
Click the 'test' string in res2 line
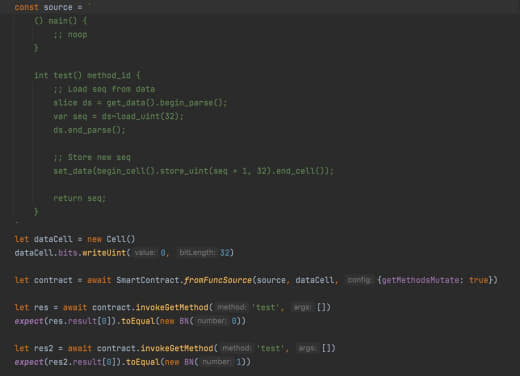(270, 349)
